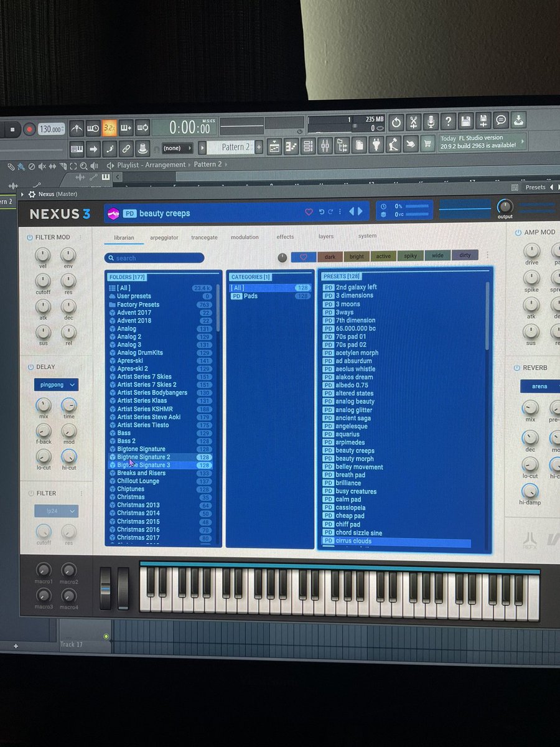This screenshot has height=747, width=560.
Task: Select the Pads category
Action: 270,296
